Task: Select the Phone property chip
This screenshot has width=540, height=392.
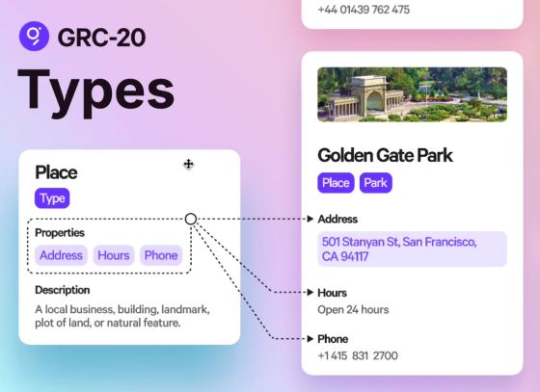Action: tap(161, 255)
